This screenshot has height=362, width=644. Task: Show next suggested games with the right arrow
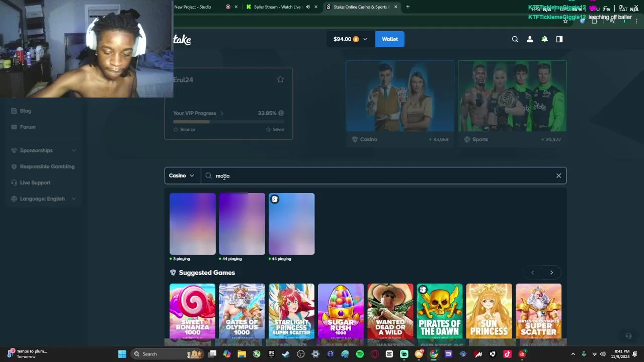(x=551, y=273)
